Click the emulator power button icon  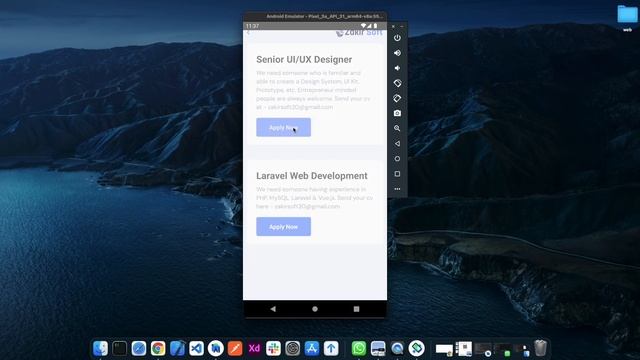[397, 38]
